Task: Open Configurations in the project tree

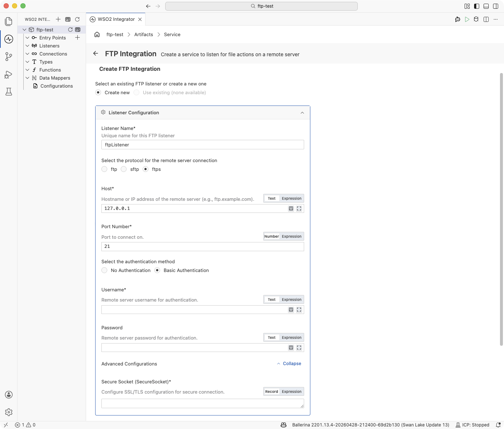Action: [x=57, y=86]
